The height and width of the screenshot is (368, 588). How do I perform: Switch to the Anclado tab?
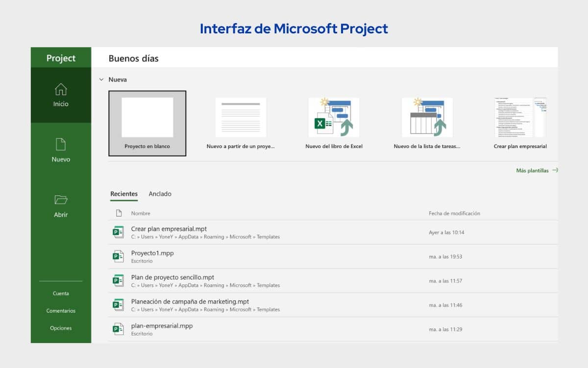[160, 194]
